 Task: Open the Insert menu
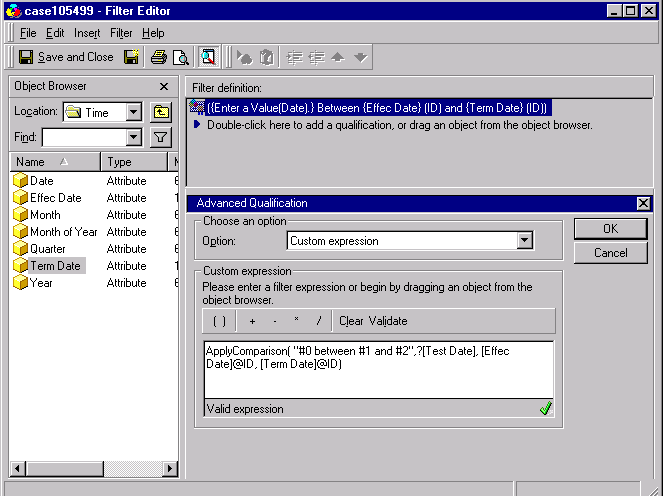point(87,33)
